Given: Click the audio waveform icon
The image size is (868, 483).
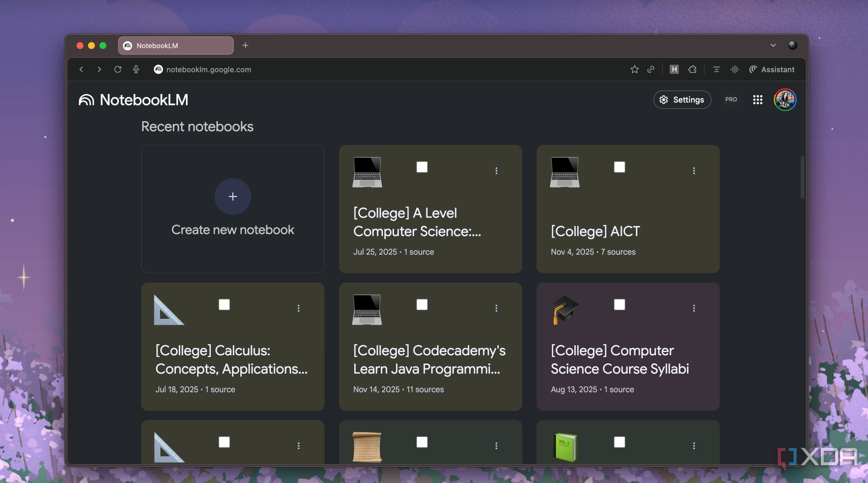Looking at the screenshot, I should (x=734, y=69).
